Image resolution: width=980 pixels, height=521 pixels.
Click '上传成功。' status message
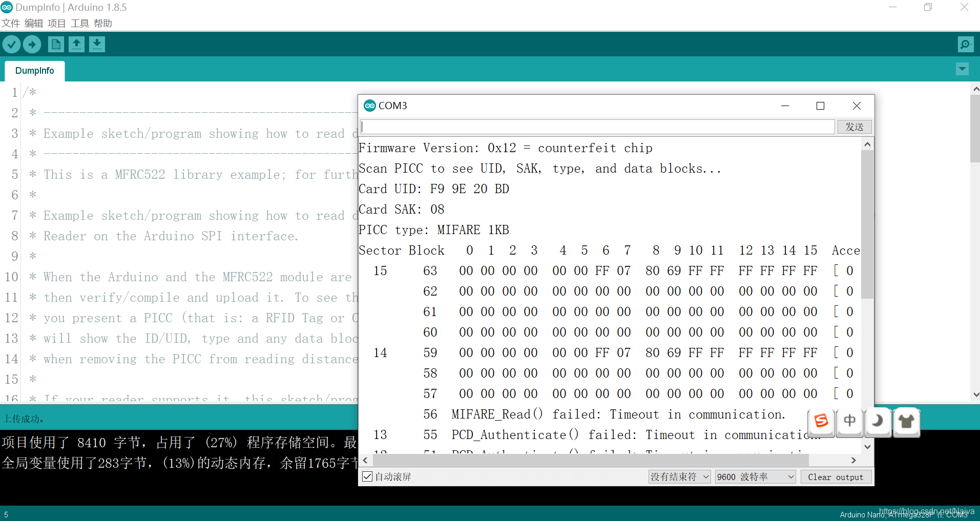coord(24,419)
